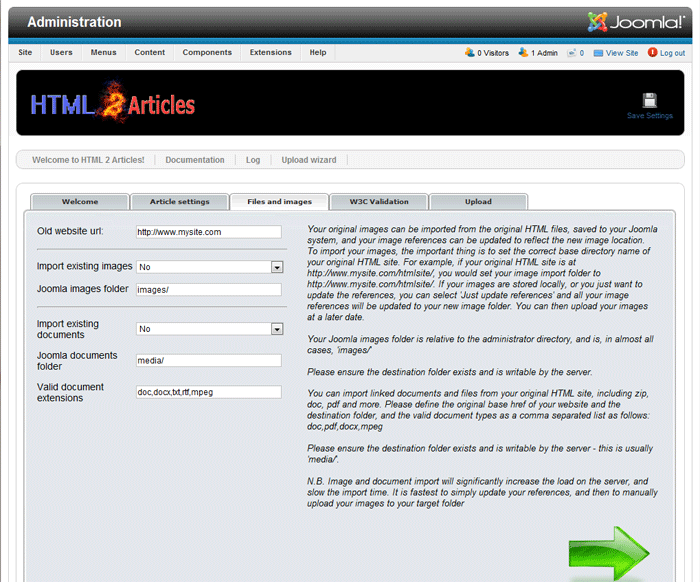This screenshot has height=582, width=700.
Task: Switch to the Welcome tab
Action: (80, 202)
